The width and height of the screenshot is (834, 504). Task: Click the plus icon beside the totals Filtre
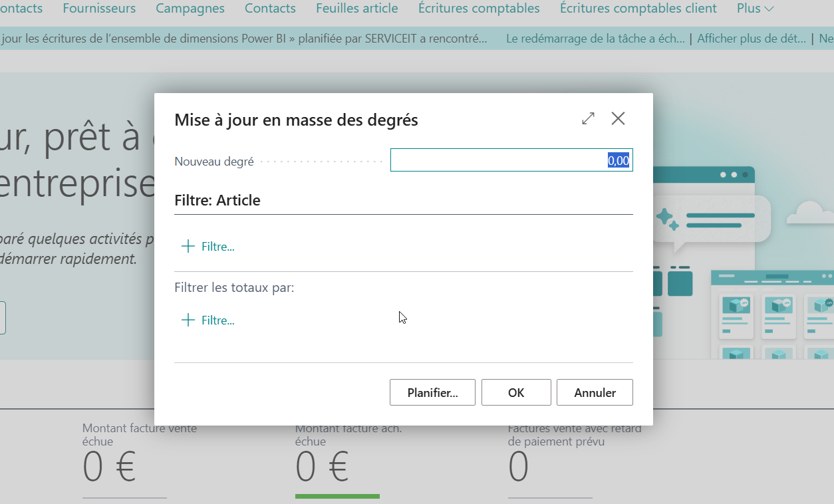[x=188, y=320]
